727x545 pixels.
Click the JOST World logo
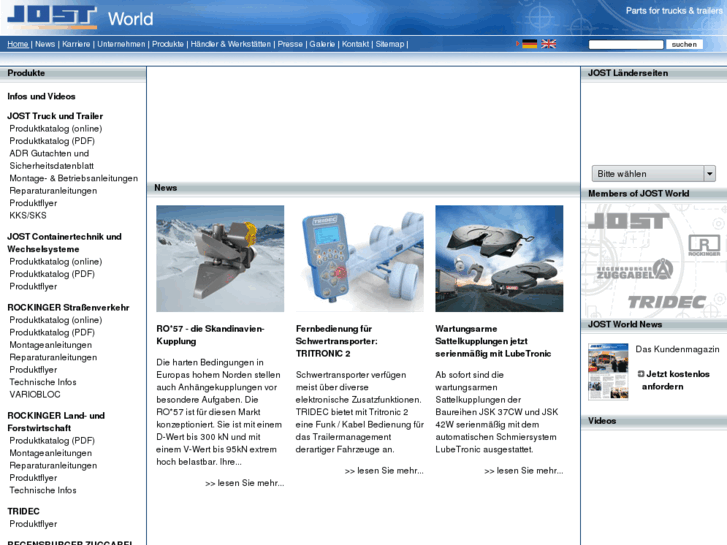80,17
